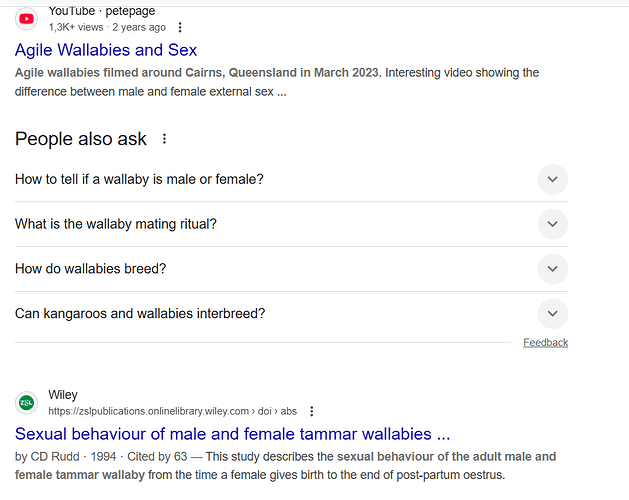The image size is (629, 500).
Task: Click the Feedback link
Action: (x=545, y=342)
